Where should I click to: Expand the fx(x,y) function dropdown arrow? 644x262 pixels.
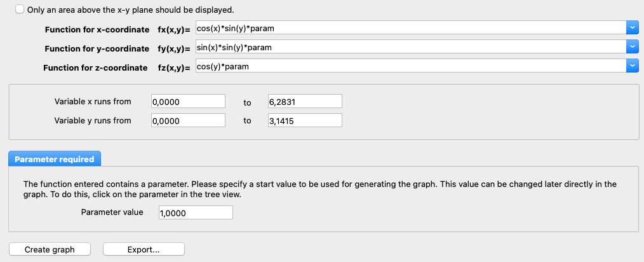(x=632, y=27)
